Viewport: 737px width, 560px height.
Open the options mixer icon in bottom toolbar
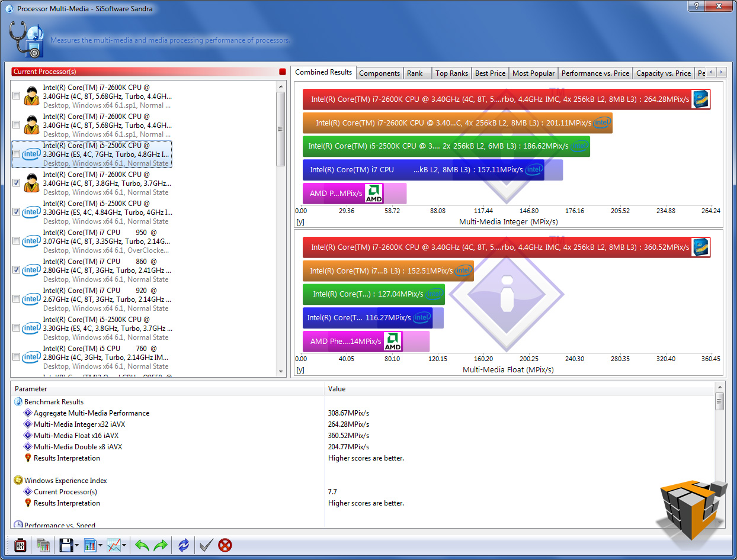pyautogui.click(x=20, y=545)
